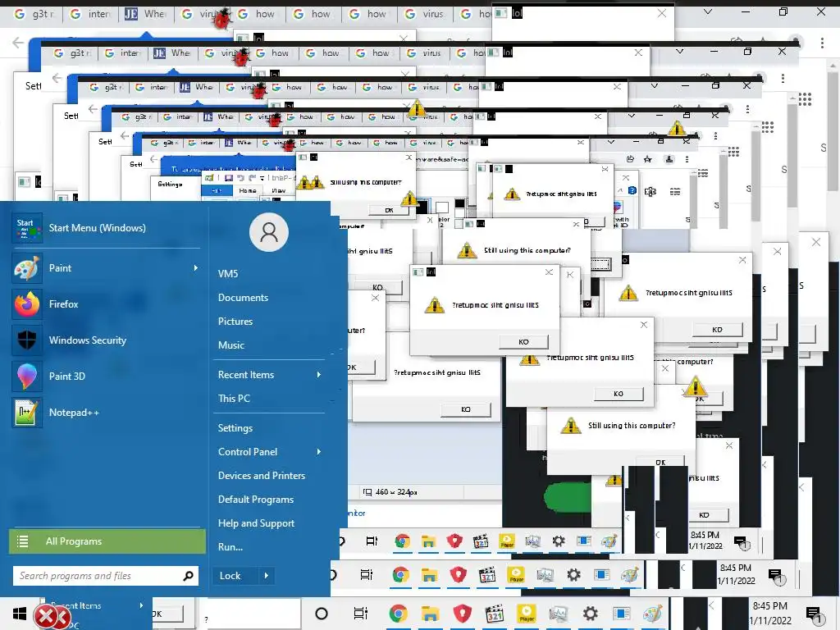Switch to 'inter' tab in outermost Chrome
840x630 pixels.
(x=91, y=14)
